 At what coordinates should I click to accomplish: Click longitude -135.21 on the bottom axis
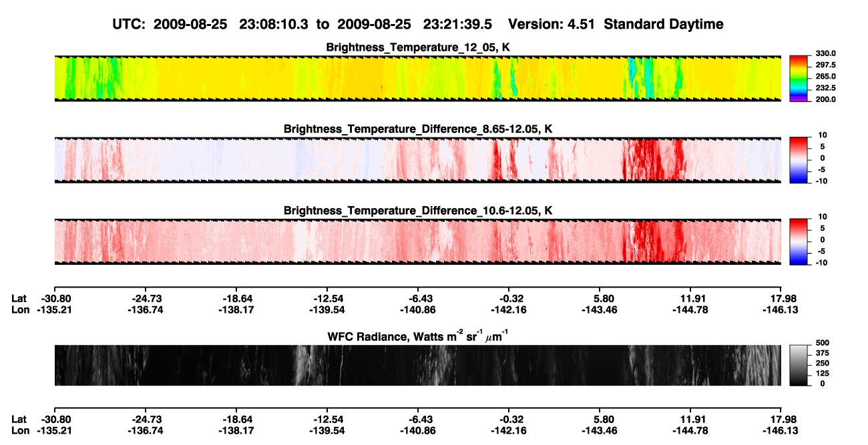[54, 431]
